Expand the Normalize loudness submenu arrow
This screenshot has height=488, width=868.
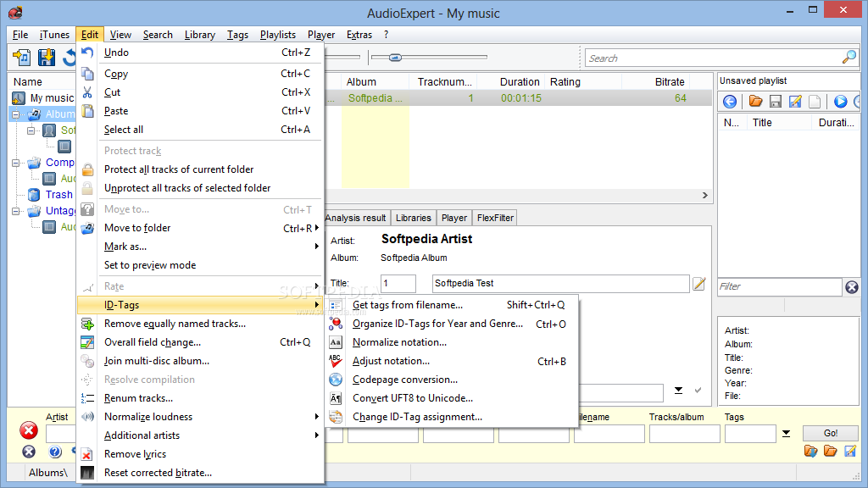coord(317,417)
